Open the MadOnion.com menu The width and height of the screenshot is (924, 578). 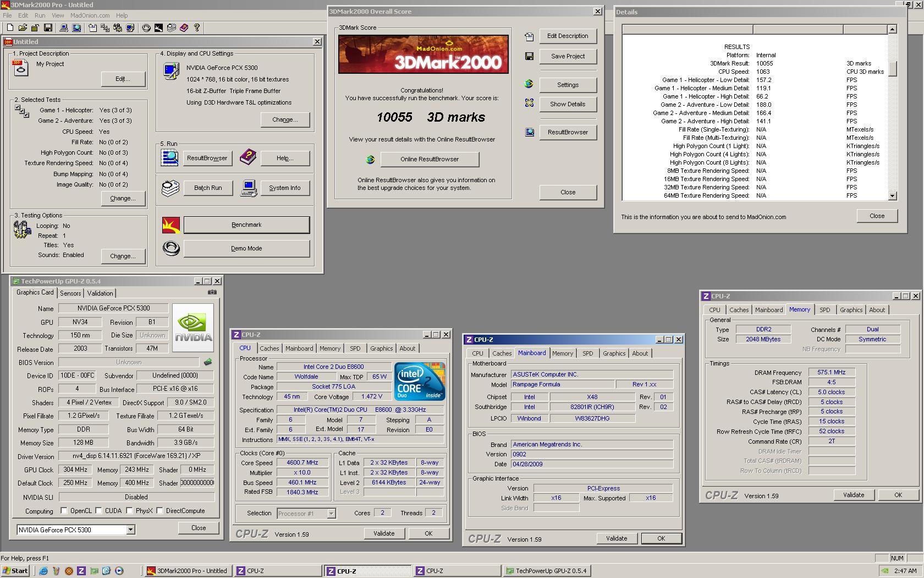[90, 15]
